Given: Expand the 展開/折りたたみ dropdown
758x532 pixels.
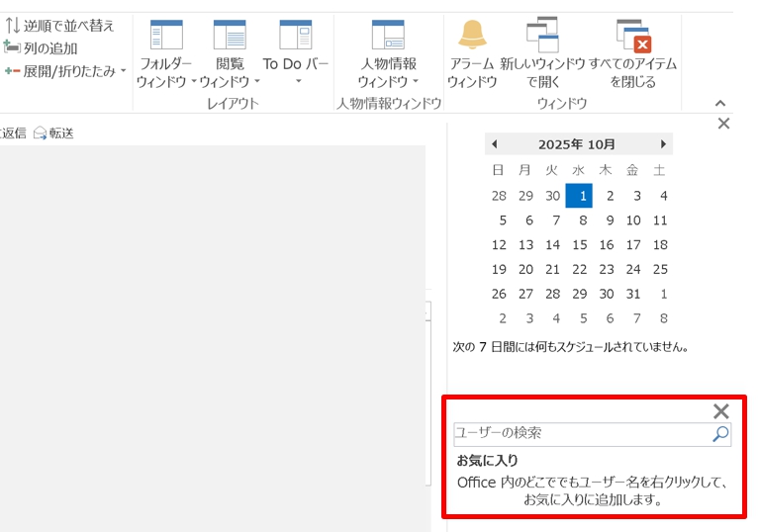Looking at the screenshot, I should pyautogui.click(x=67, y=71).
